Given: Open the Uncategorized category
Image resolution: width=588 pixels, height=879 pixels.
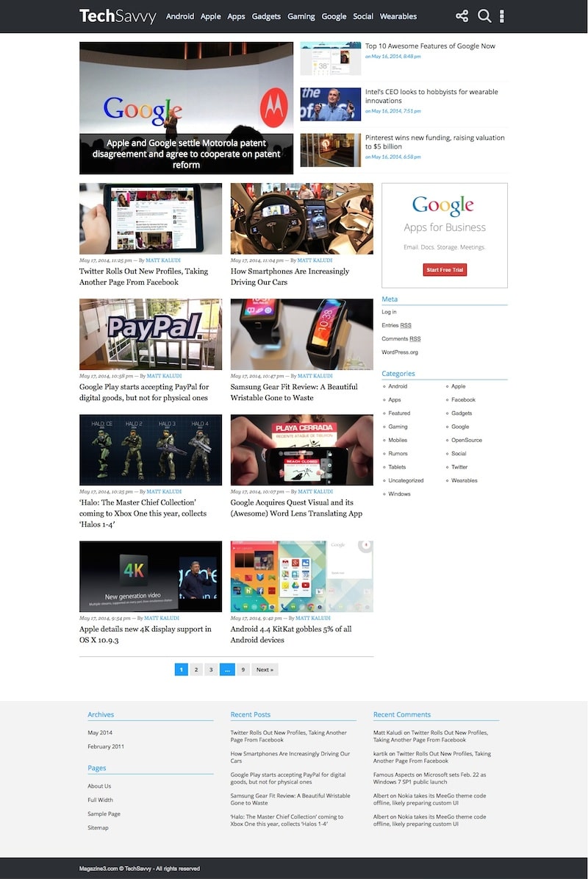Looking at the screenshot, I should pos(406,480).
